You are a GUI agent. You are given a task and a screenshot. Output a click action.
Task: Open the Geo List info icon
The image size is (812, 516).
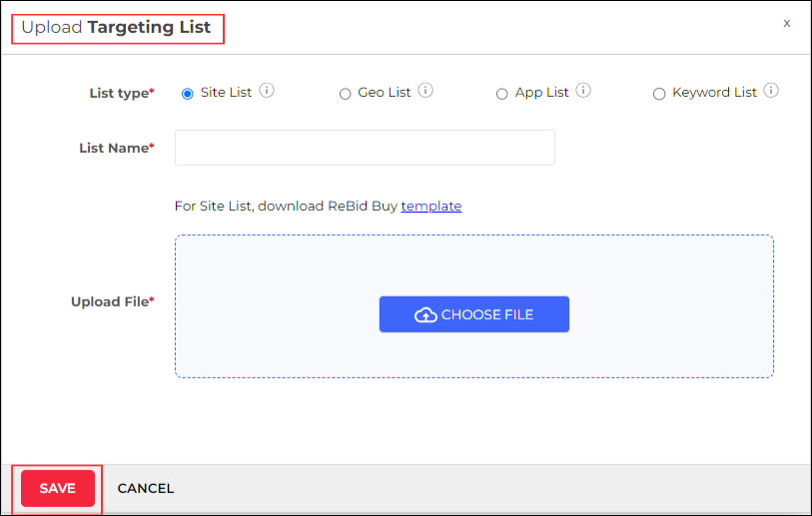tap(425, 91)
